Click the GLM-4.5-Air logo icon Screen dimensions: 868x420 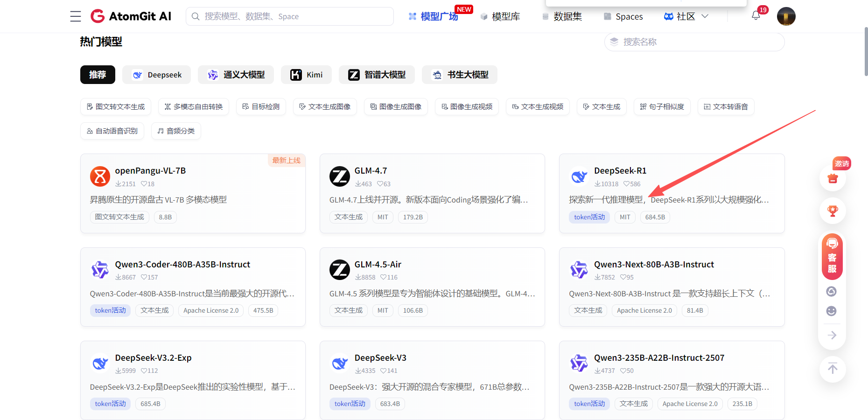coord(340,270)
